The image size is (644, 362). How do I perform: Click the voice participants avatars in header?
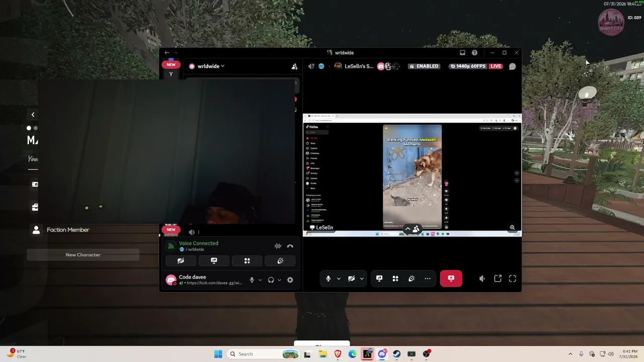pyautogui.click(x=388, y=66)
